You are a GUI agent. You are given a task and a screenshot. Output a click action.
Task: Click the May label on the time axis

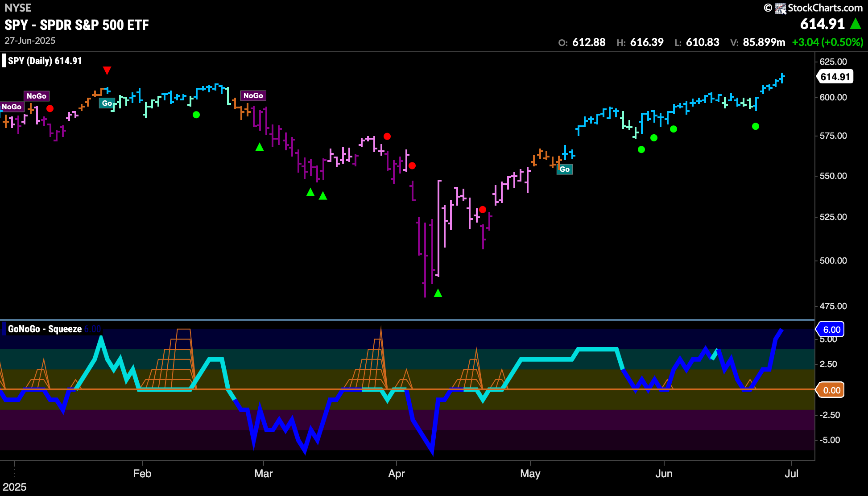(x=530, y=474)
